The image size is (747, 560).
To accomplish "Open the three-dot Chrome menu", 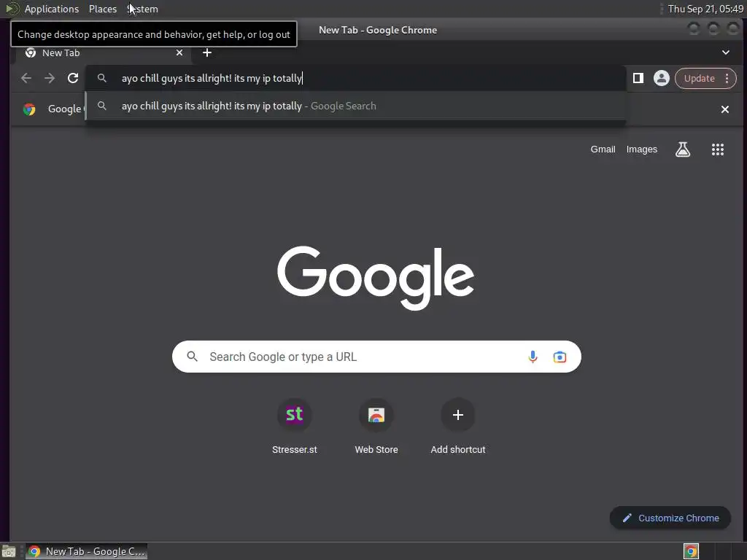I will pos(727,78).
